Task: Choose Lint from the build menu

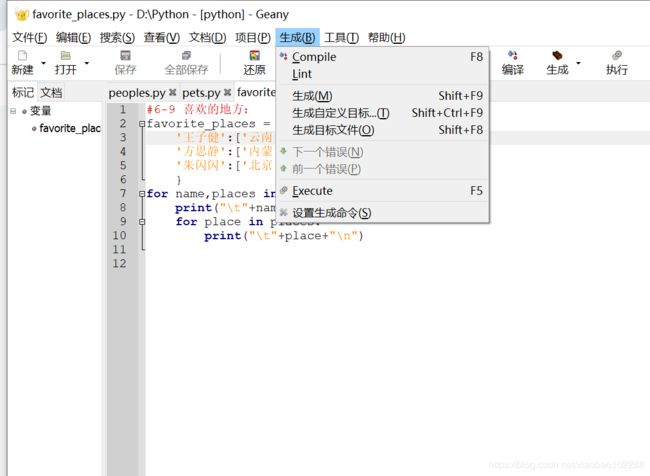Action: (x=382, y=74)
